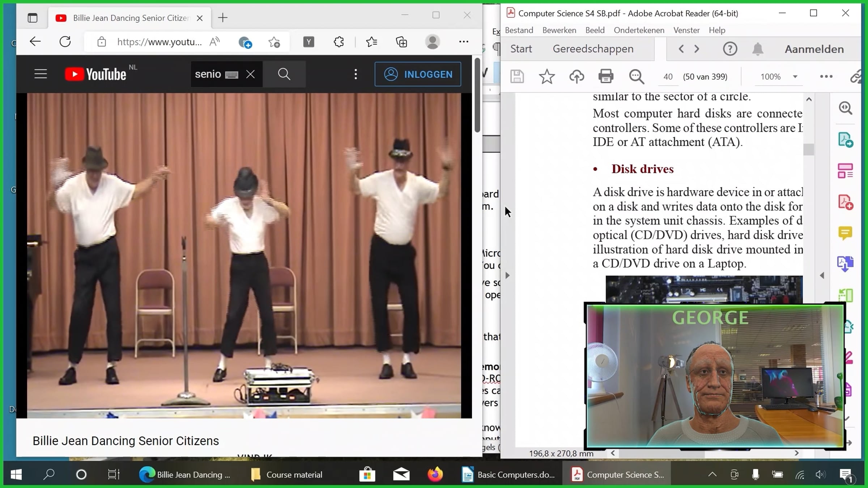Upload PDF via the cloud share icon
The image size is (868, 488).
click(576, 77)
